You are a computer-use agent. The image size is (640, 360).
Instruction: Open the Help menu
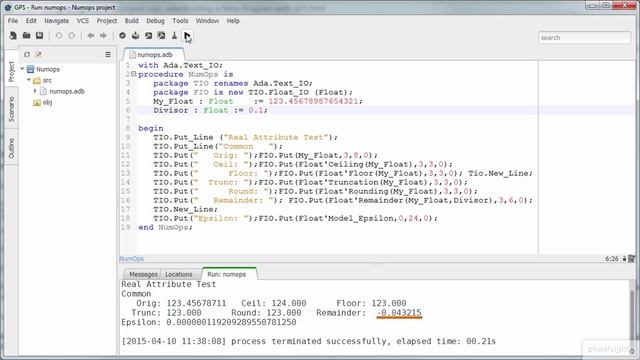point(233,21)
